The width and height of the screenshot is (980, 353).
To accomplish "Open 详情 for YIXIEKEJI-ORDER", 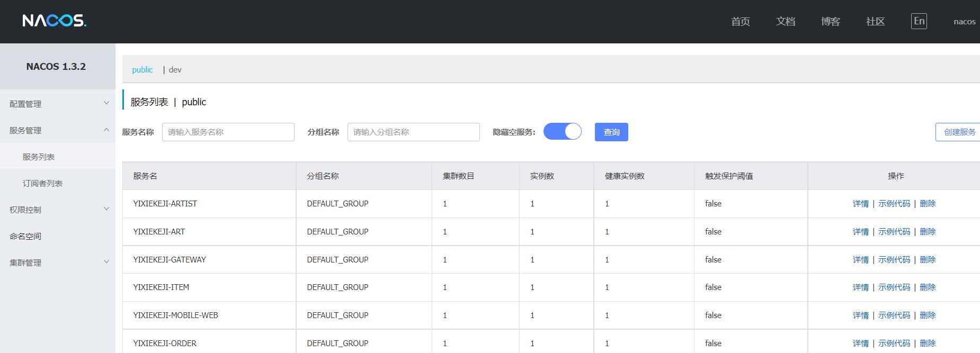I will [861, 343].
